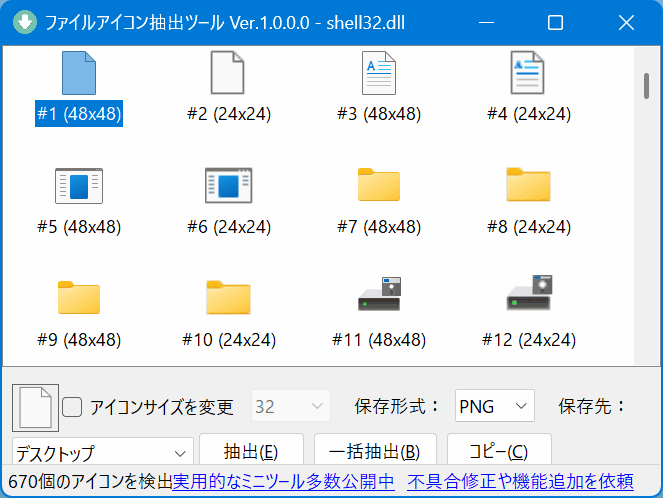This screenshot has width=663, height=498.
Task: Click the selected icon preview box
Action: tap(36, 408)
